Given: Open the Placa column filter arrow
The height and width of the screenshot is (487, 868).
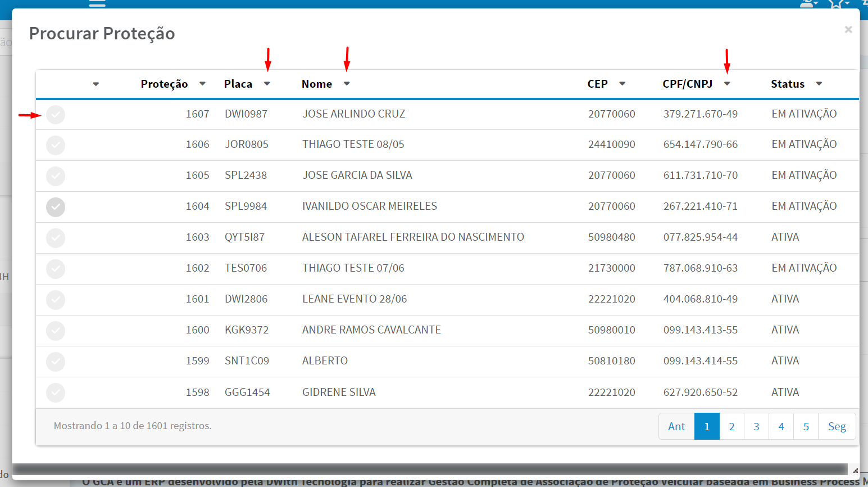Looking at the screenshot, I should pyautogui.click(x=267, y=84).
